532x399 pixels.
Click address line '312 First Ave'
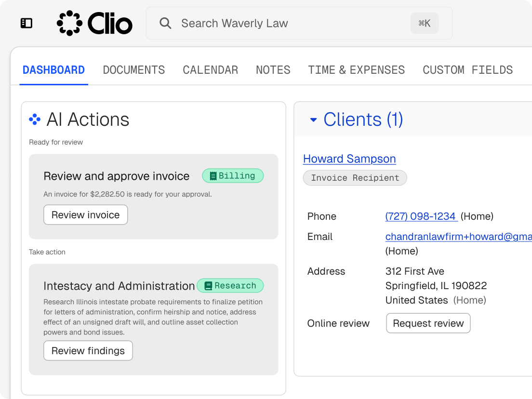[x=414, y=271]
